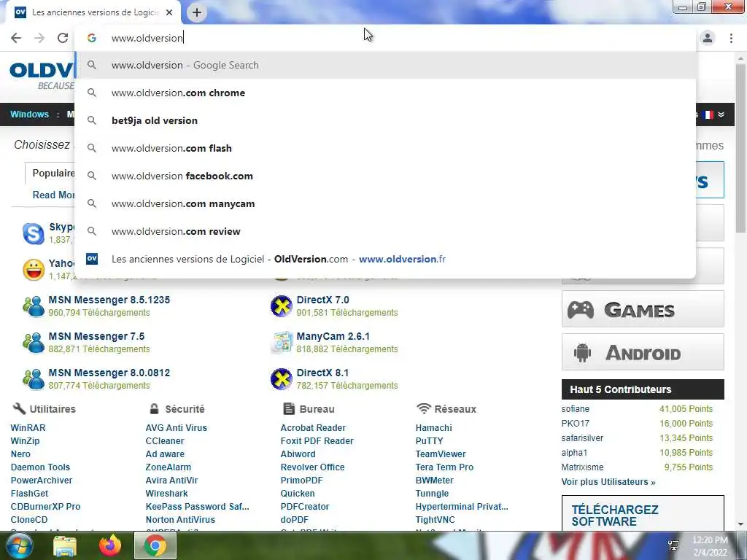The width and height of the screenshot is (747, 560).
Task: Open the Acrobat Reader link
Action: point(313,427)
